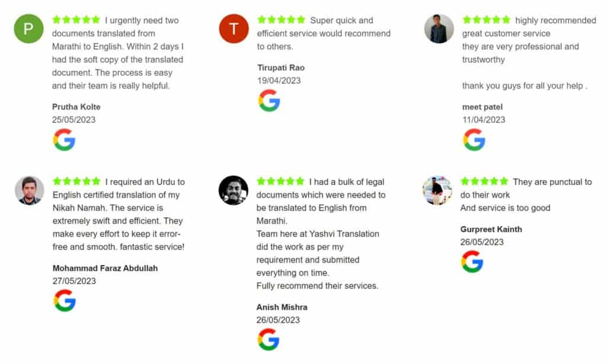The width and height of the screenshot is (607, 364).
Task: Open Mohammad Faraz Abdullah's profile photo
Action: (x=29, y=190)
